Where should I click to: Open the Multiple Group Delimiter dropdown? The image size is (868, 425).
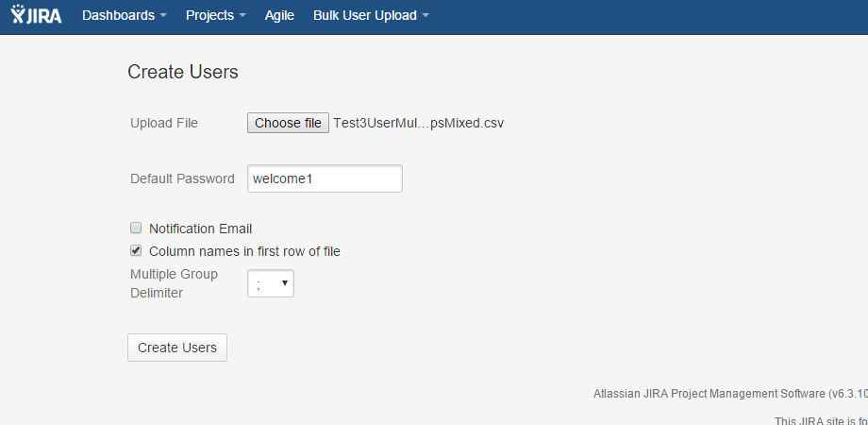pyautogui.click(x=271, y=283)
